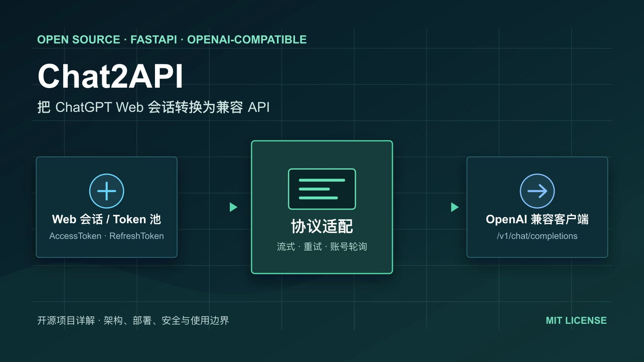Click the plus circle icon
The width and height of the screenshot is (644, 362).
(107, 191)
